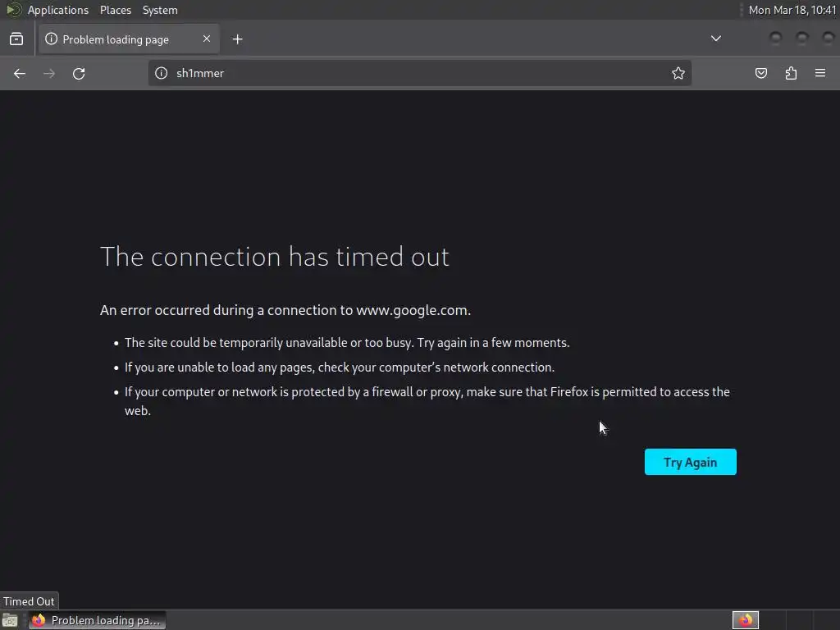Click "The connection has timed out" heading
The height and width of the screenshot is (630, 840).
[274, 257]
